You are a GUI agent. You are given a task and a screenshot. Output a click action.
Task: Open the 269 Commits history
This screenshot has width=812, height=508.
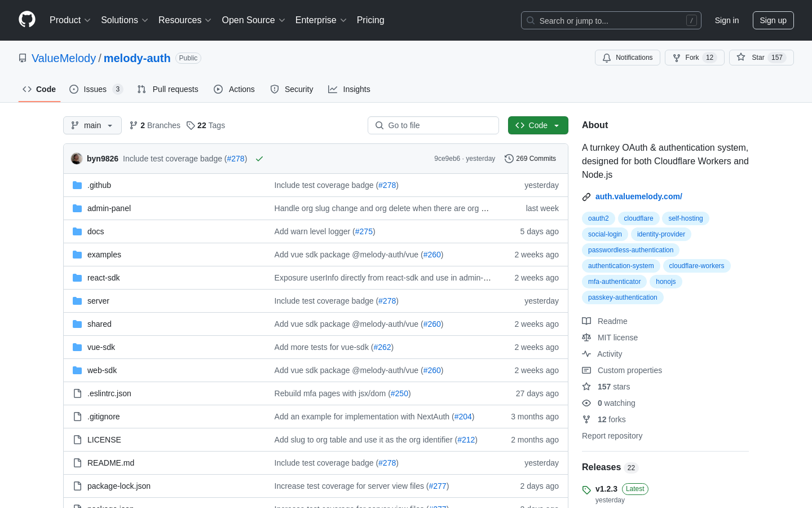point(530,159)
